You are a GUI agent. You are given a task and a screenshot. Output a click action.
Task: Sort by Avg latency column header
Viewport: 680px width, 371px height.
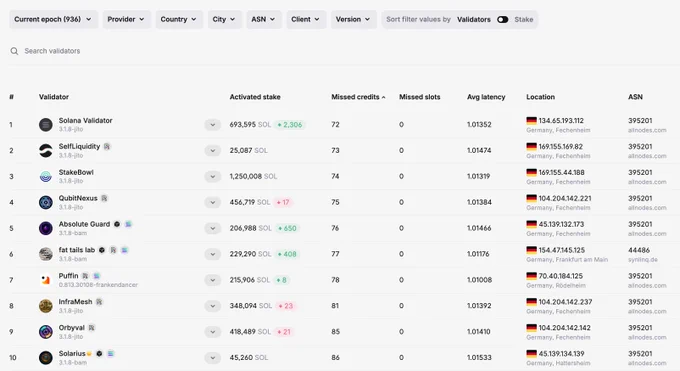click(x=486, y=97)
